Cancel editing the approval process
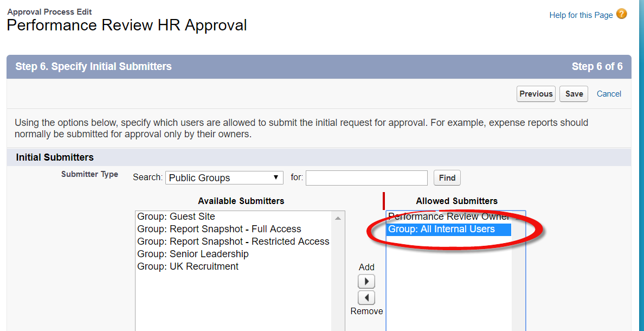This screenshot has width=644, height=331. point(609,94)
